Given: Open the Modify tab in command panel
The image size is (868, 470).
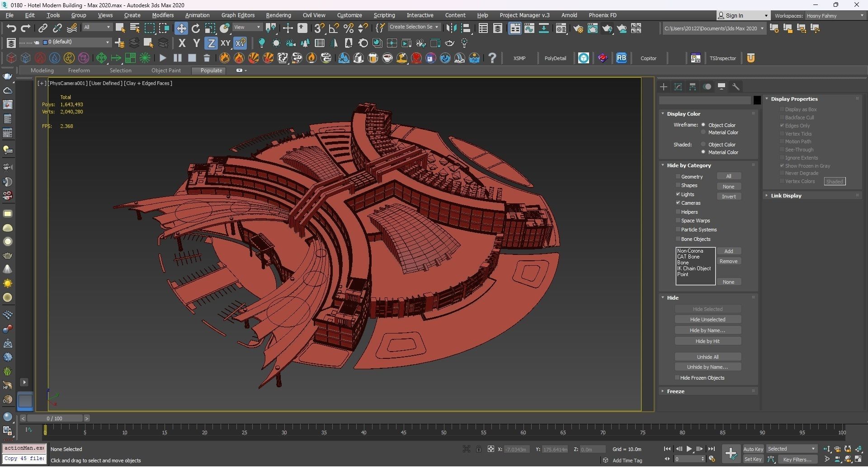Looking at the screenshot, I should pos(678,87).
